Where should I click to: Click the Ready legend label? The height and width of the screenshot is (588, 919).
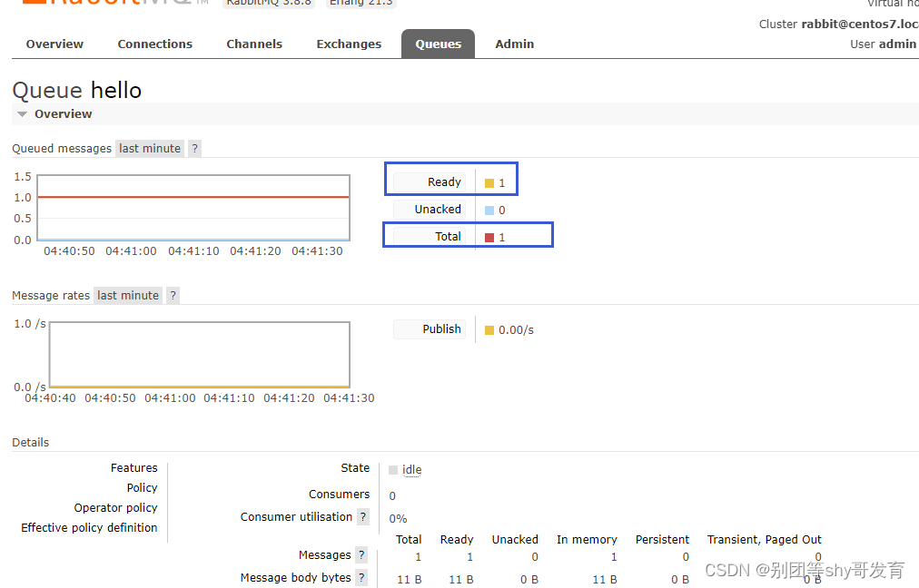coord(430,182)
